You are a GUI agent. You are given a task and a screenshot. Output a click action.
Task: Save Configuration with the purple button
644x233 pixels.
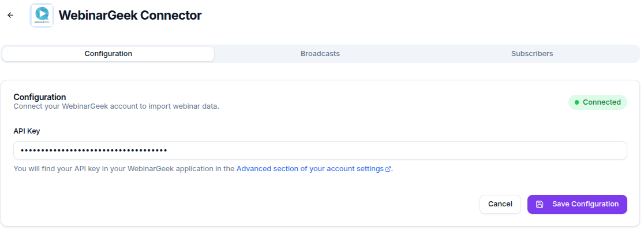coord(577,204)
